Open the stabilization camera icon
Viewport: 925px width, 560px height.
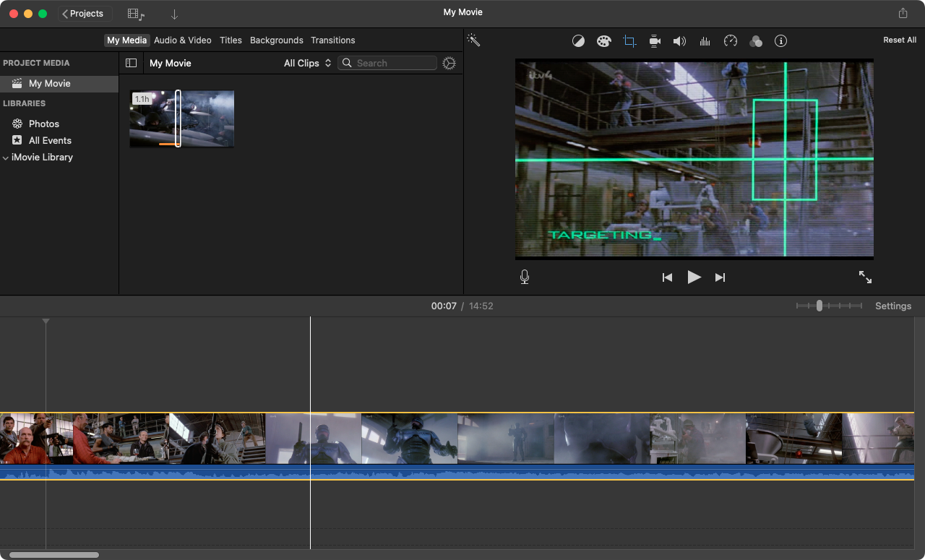click(655, 41)
